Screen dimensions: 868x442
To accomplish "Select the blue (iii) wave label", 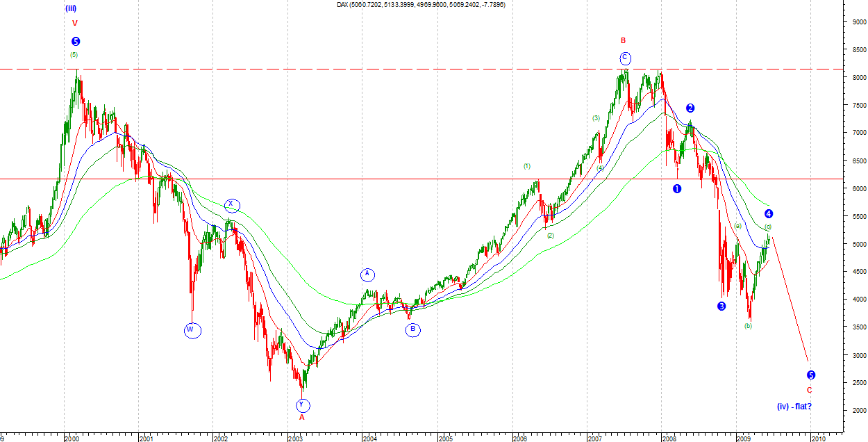I will [x=71, y=8].
